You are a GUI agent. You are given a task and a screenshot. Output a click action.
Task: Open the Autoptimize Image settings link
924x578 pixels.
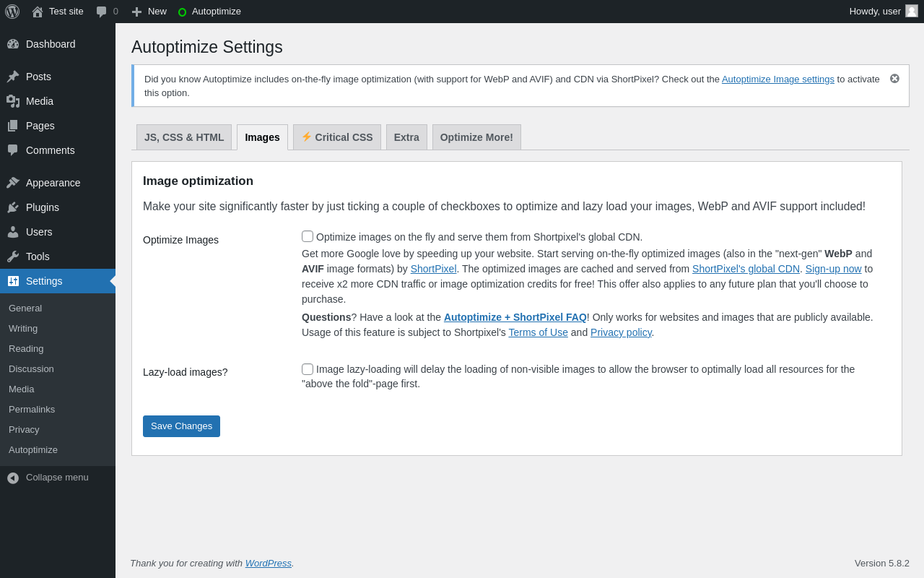[x=777, y=79]
